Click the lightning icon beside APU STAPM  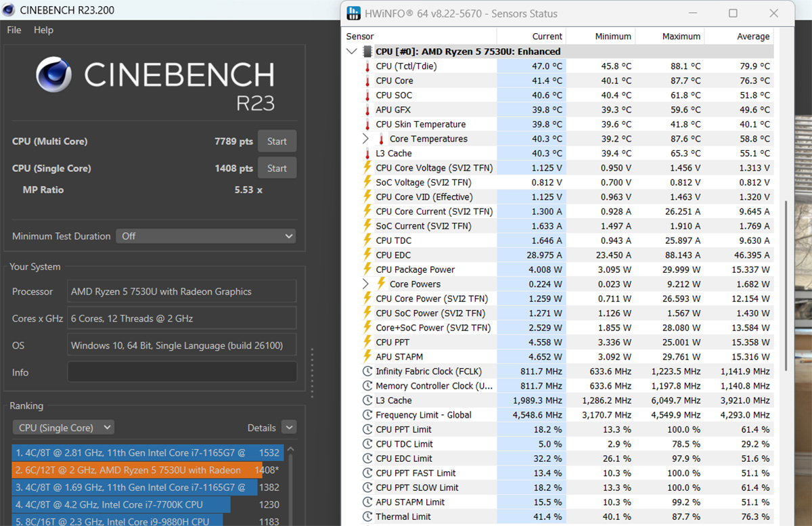click(367, 357)
